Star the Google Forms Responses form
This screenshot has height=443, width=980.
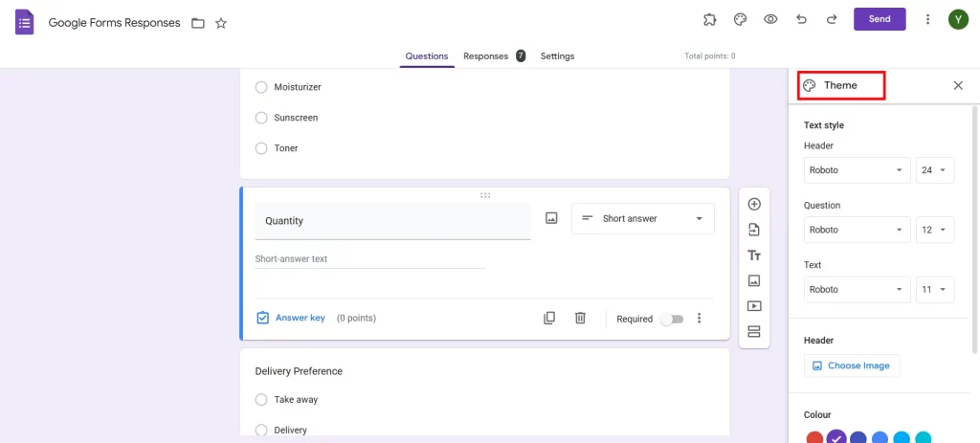[x=221, y=23]
